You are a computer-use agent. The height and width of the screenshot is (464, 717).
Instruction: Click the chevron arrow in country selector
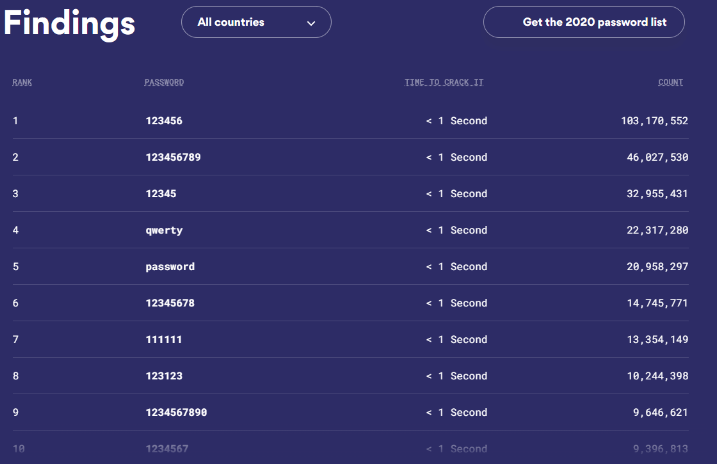[311, 22]
